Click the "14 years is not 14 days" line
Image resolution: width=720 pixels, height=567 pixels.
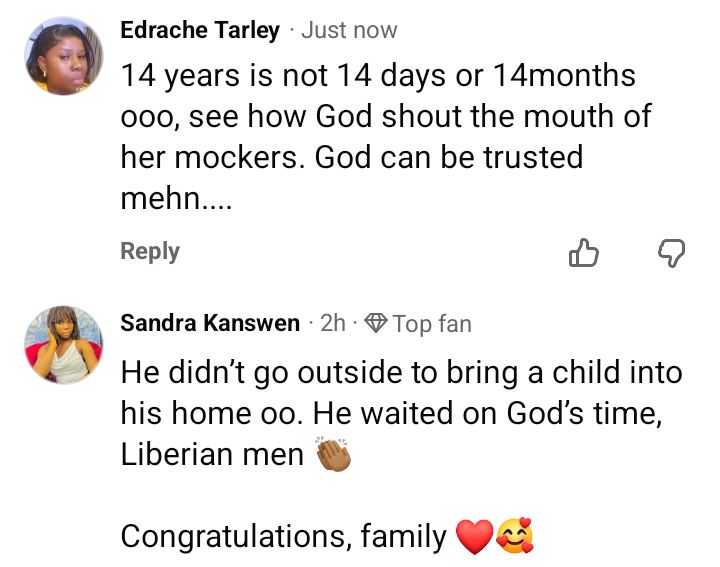[x=378, y=75]
